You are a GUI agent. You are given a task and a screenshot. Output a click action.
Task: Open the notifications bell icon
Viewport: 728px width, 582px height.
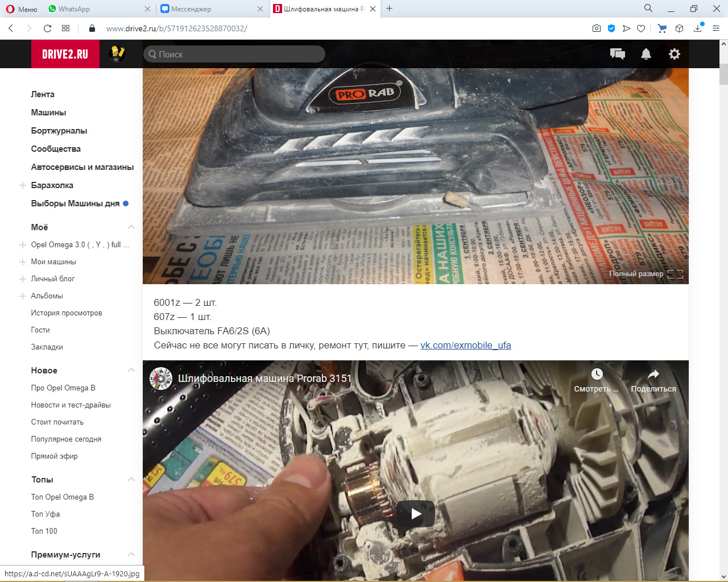point(646,54)
